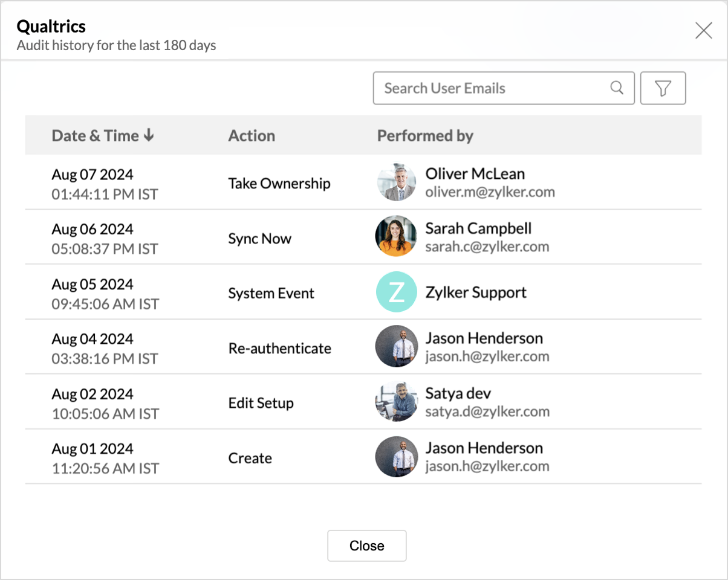This screenshot has height=580, width=728.
Task: Focus the Search User Emails field
Action: [x=503, y=88]
